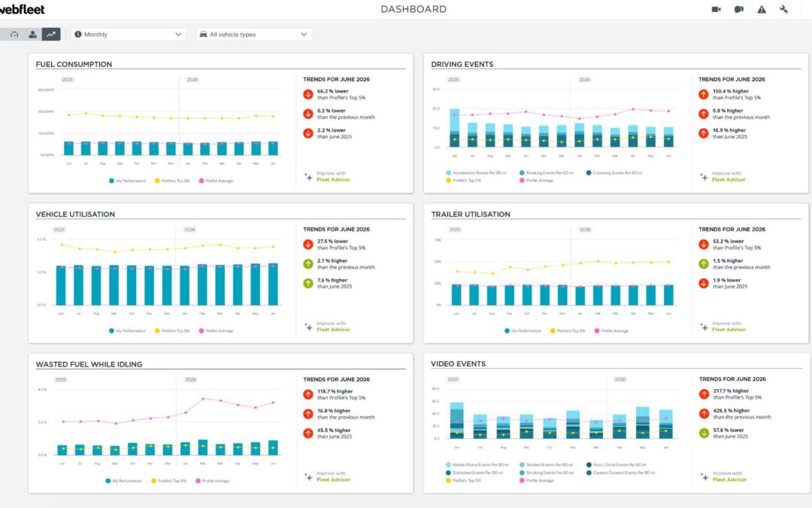Click green up arrow beside 1.5 % higher

click(703, 264)
